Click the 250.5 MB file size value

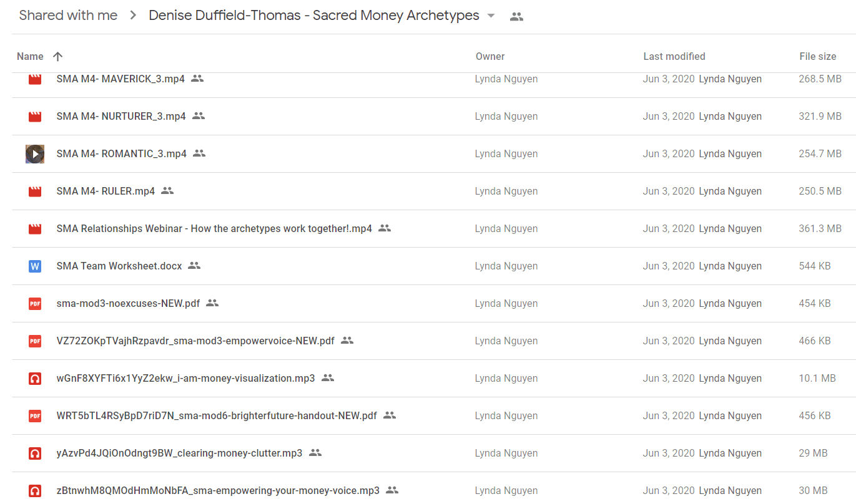point(820,191)
